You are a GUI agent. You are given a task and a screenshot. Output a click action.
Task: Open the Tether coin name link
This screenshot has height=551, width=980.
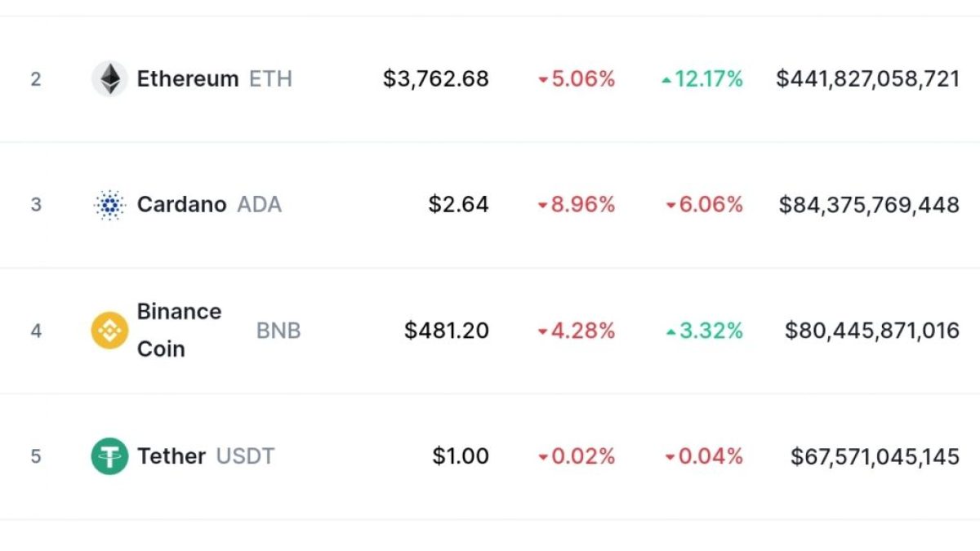[x=171, y=456]
